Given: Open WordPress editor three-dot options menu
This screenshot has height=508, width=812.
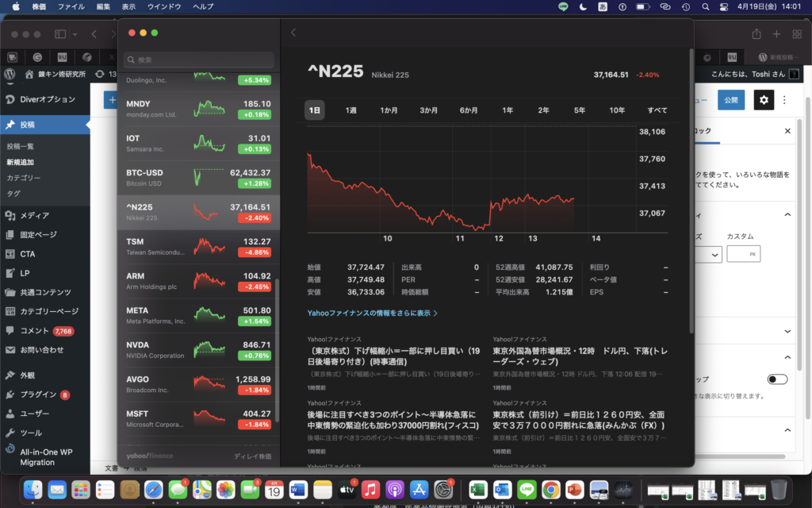Looking at the screenshot, I should (784, 100).
